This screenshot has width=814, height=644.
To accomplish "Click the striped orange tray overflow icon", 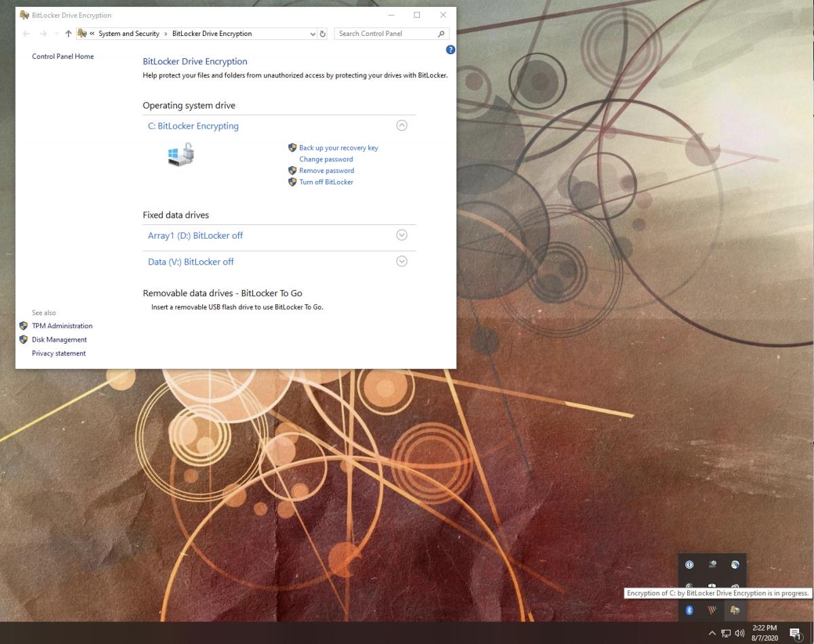I will [x=712, y=610].
